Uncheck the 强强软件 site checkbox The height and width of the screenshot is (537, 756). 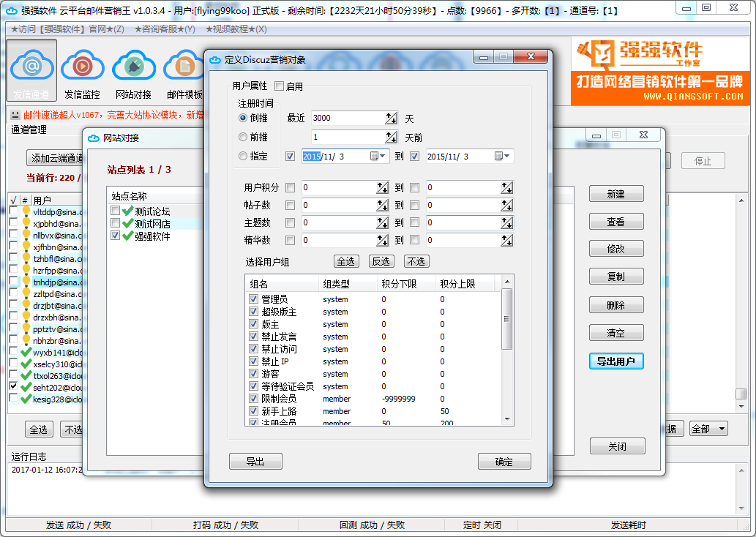115,236
